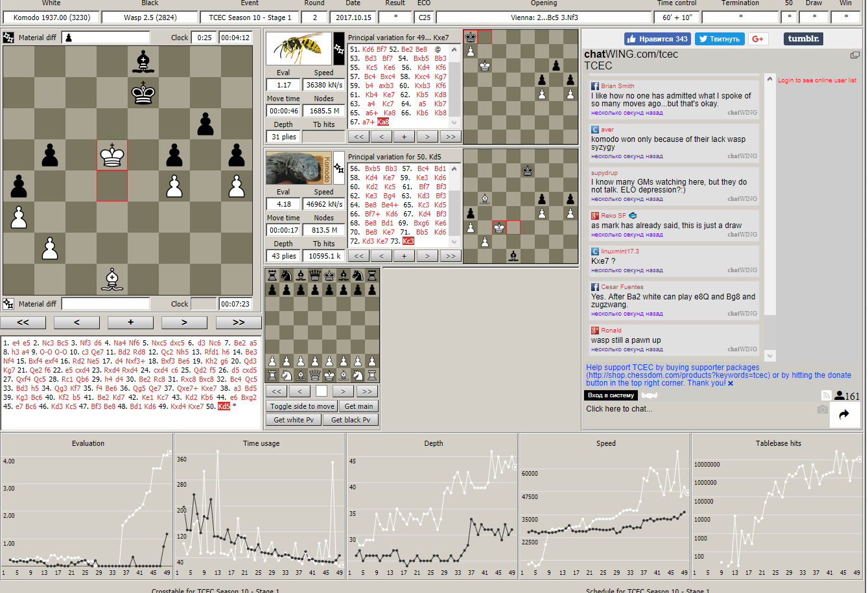The height and width of the screenshot is (593, 868).
Task: Click the Facebook like button
Action: click(x=657, y=39)
